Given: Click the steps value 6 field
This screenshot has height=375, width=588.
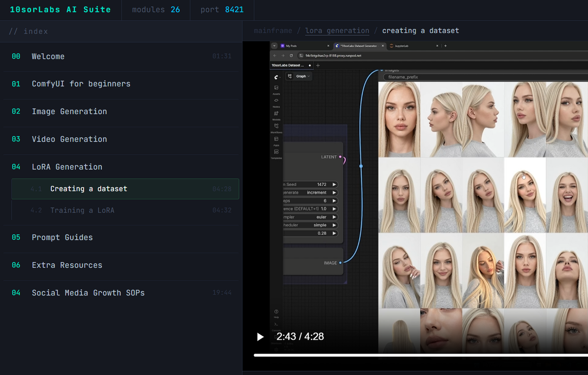Looking at the screenshot, I should (310, 201).
